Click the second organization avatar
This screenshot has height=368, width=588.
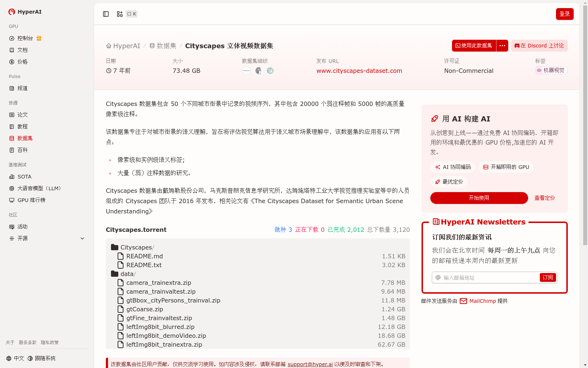click(x=258, y=71)
